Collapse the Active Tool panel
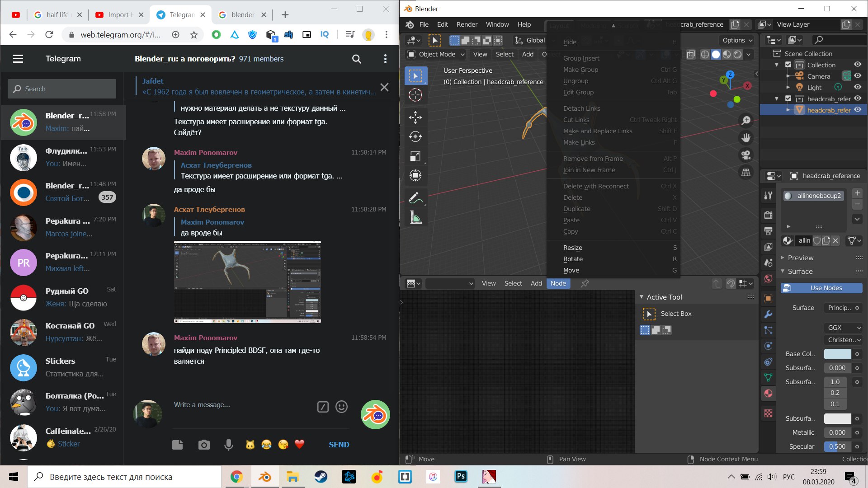868x488 pixels. point(664,297)
